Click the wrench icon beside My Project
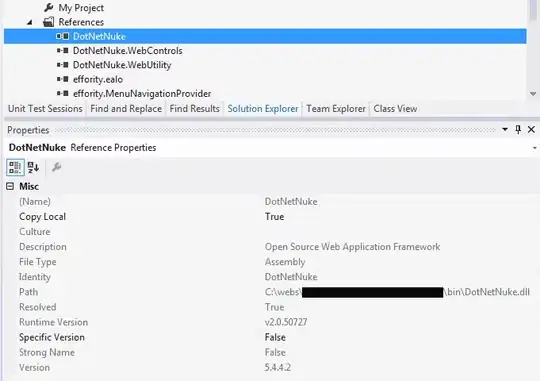The height and width of the screenshot is (381, 540). pyautogui.click(x=49, y=7)
